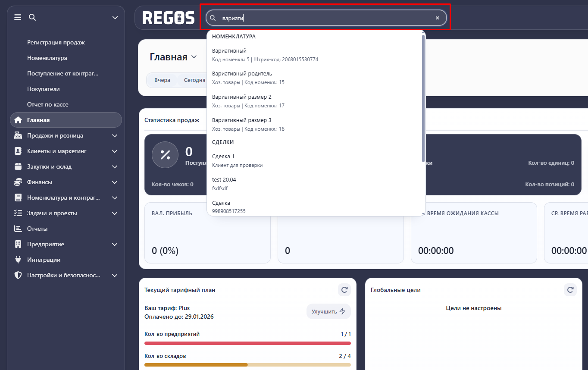The height and width of the screenshot is (370, 588).
Task: Click the sidebar search magnifier icon
Action: pos(32,18)
